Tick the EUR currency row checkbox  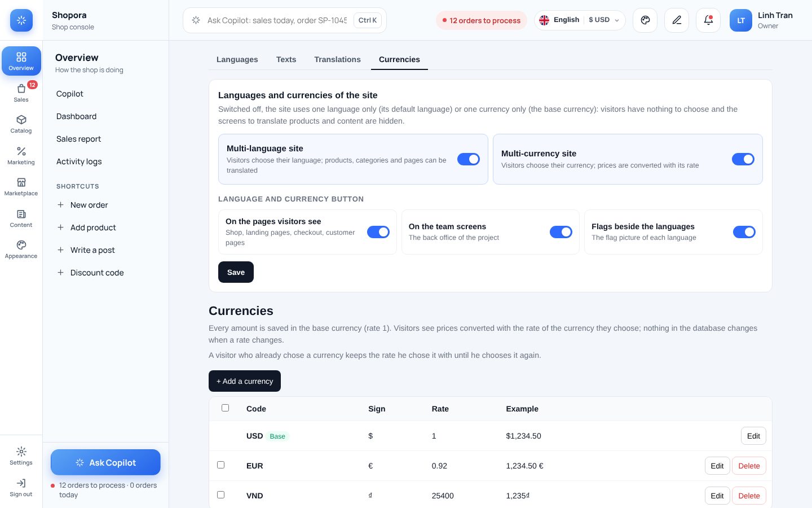(221, 465)
